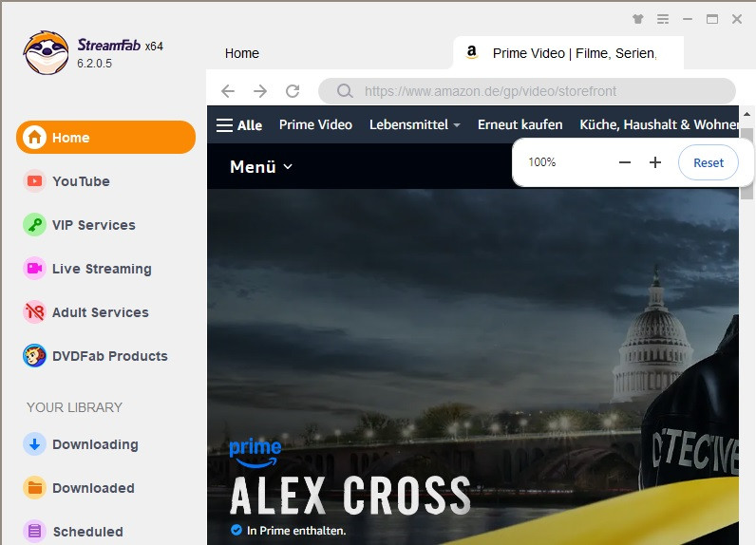The height and width of the screenshot is (545, 756).
Task: Click the scrollbar up arrow
Action: [747, 115]
